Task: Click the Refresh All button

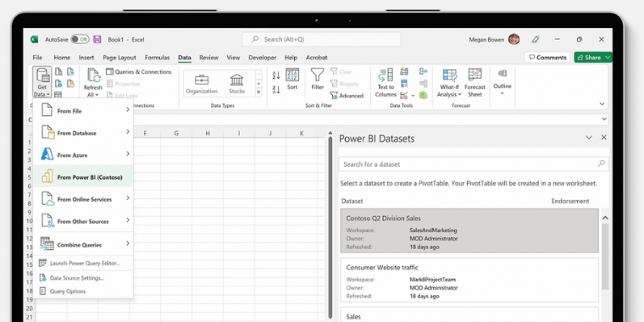Action: coord(93,82)
